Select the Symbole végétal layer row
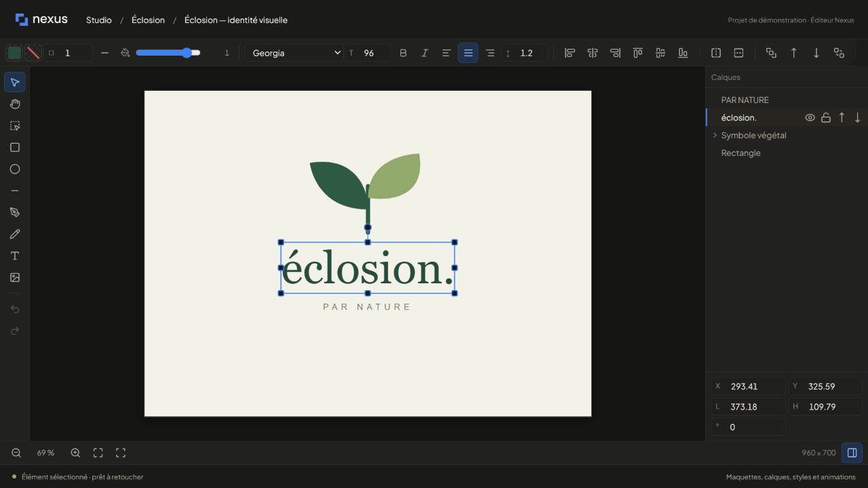Screen dimensions: 868x488 (x=787, y=136)
